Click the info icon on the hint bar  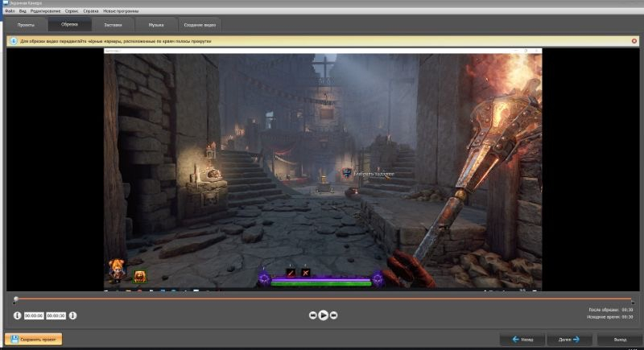[14, 41]
